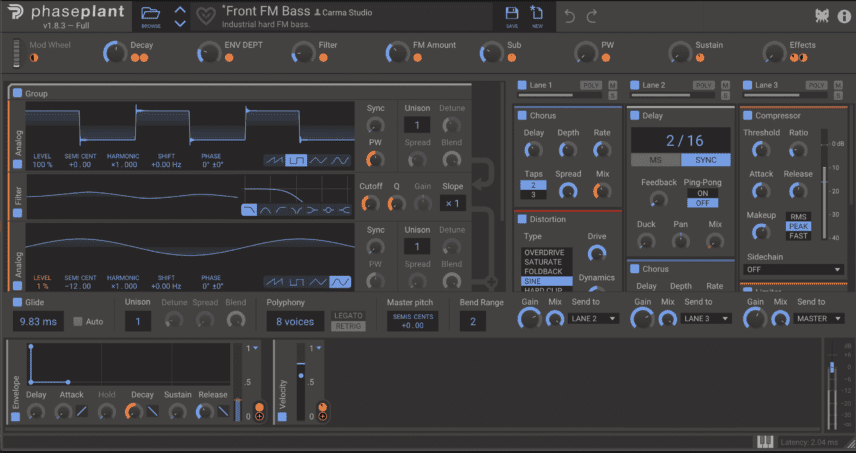Disable the Compressor effect

(747, 116)
